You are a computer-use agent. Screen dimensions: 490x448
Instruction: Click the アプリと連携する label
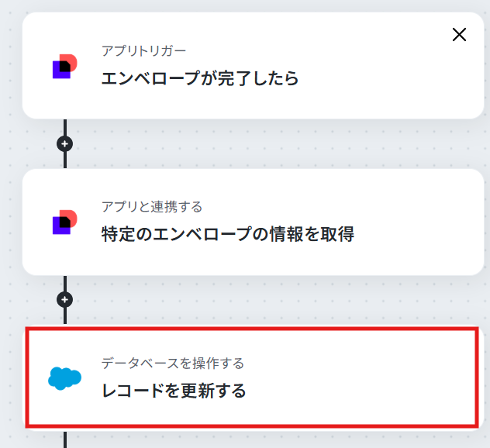[x=152, y=206]
